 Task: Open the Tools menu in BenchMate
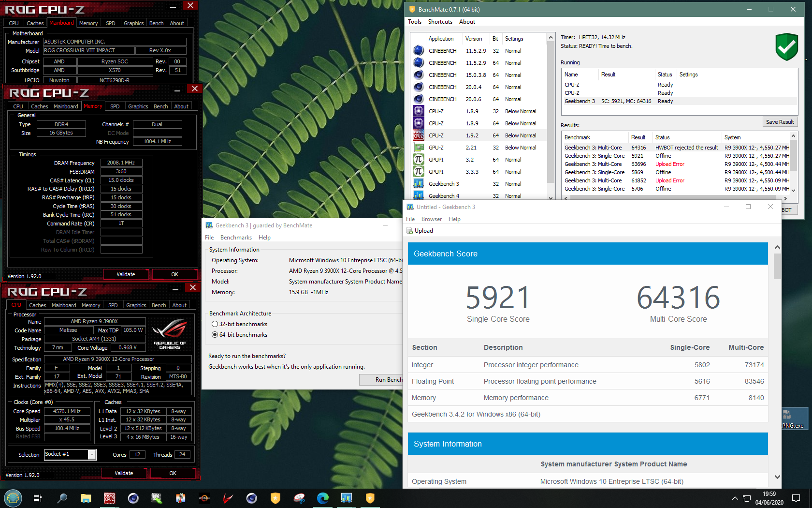[415, 22]
